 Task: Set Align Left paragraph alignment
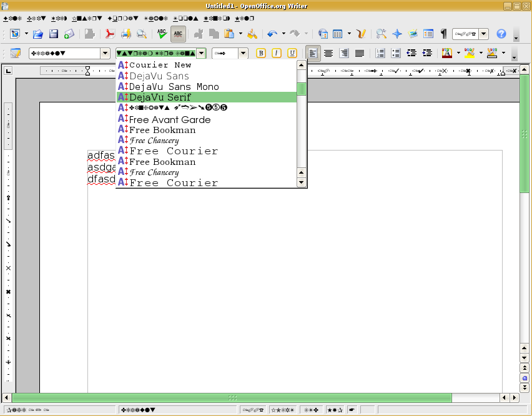tap(313, 53)
